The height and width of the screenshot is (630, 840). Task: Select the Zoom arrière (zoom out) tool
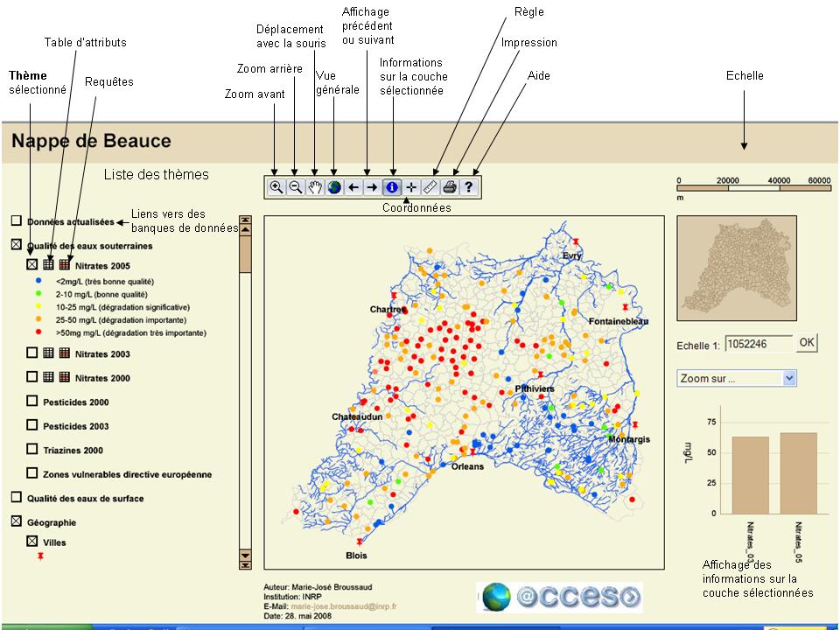(295, 187)
